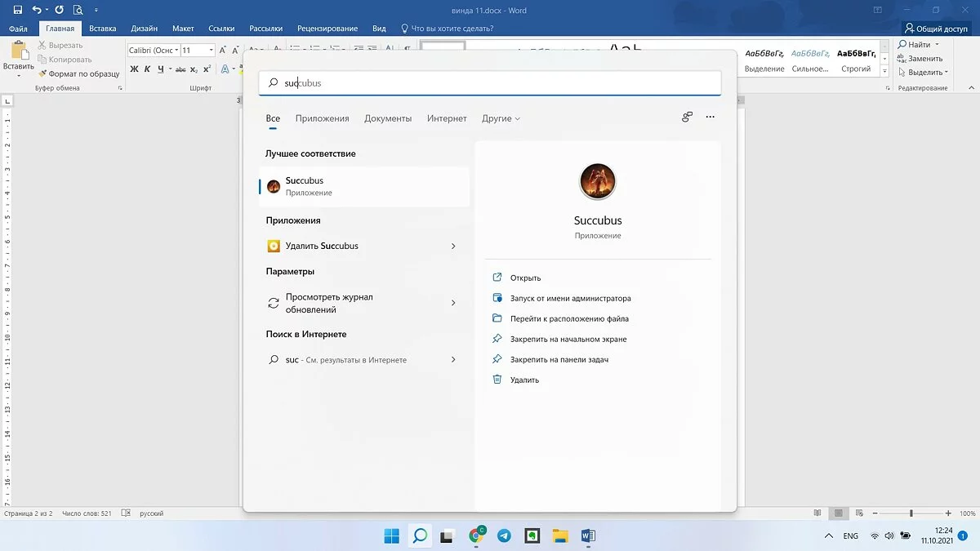
Task: Click the Save icon in Word title bar
Action: [x=18, y=10]
